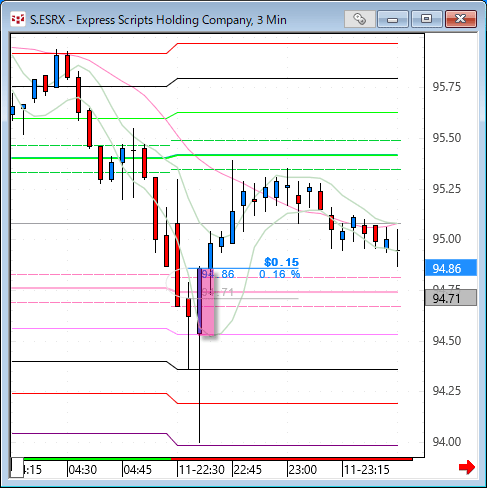Click the 95.25 price axis label

(x=447, y=189)
